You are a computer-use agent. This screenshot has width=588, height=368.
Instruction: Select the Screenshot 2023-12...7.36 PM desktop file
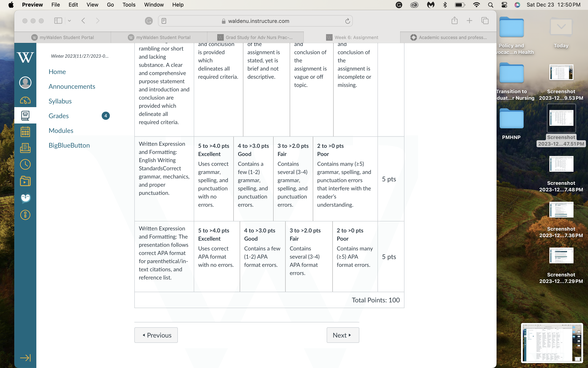point(561,220)
